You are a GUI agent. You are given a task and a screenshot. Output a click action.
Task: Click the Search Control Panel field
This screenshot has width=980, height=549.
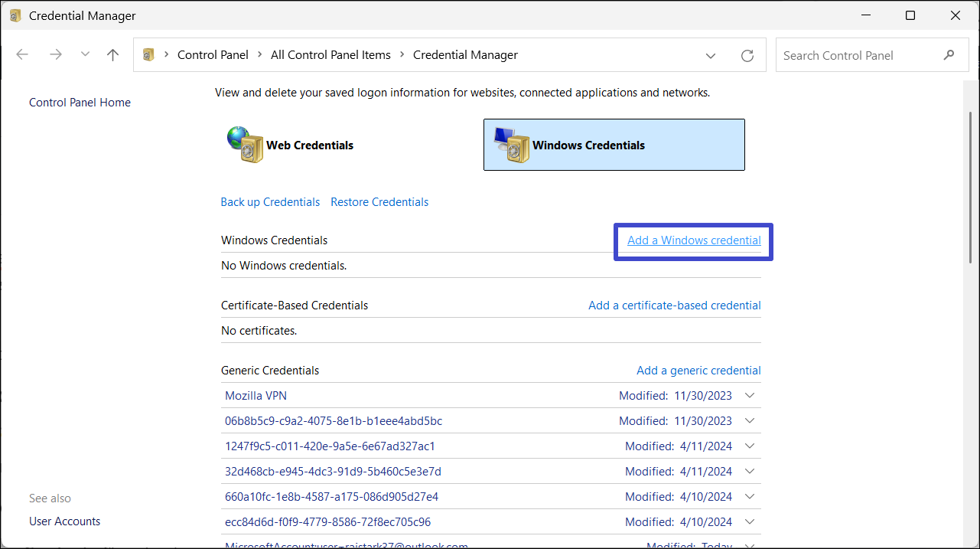857,55
